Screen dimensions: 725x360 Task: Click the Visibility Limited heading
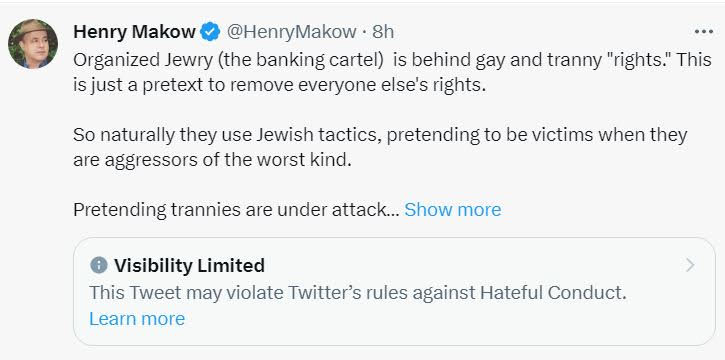tap(190, 265)
